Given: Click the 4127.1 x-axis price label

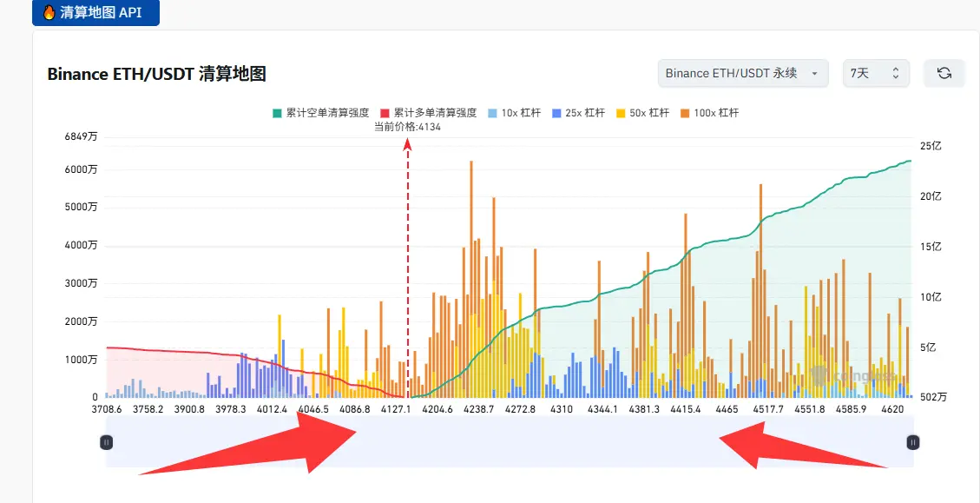Looking at the screenshot, I should click(395, 409).
